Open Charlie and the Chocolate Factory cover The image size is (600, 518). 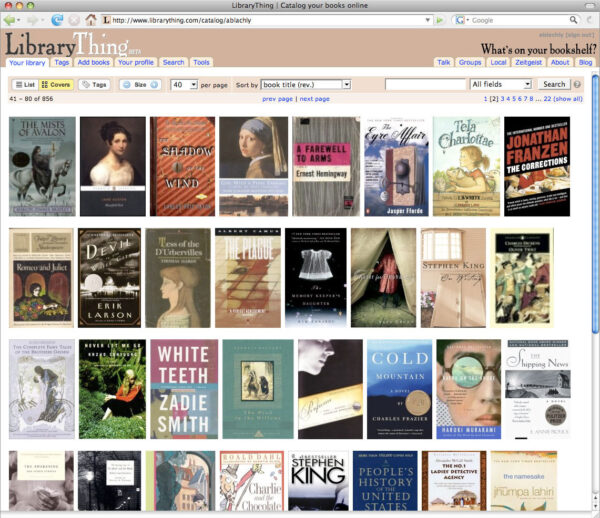coord(252,481)
